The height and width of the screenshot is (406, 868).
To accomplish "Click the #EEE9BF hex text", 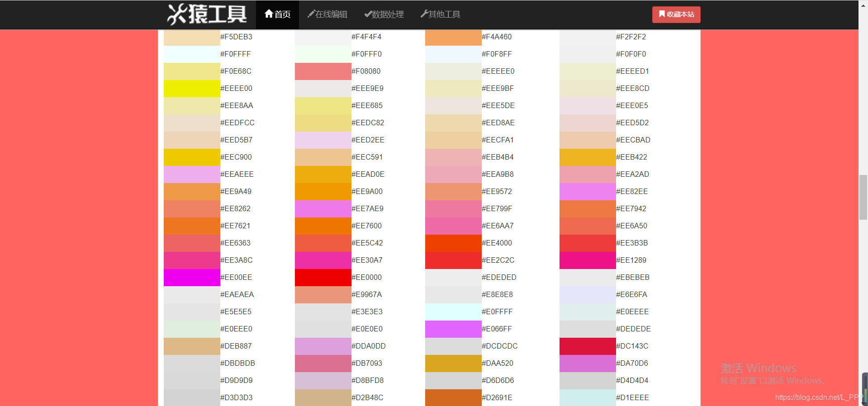I will click(498, 89).
